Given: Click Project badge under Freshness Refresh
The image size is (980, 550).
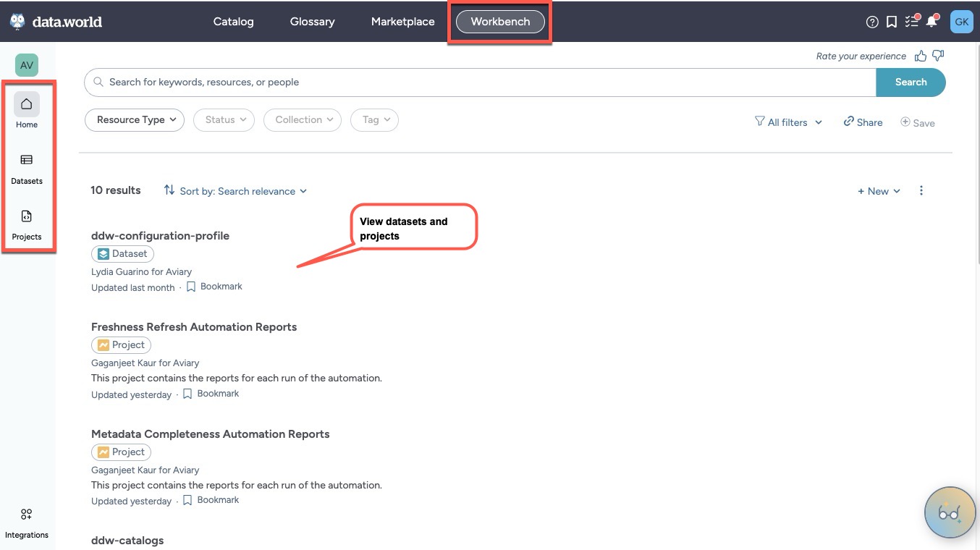Looking at the screenshot, I should coord(121,345).
